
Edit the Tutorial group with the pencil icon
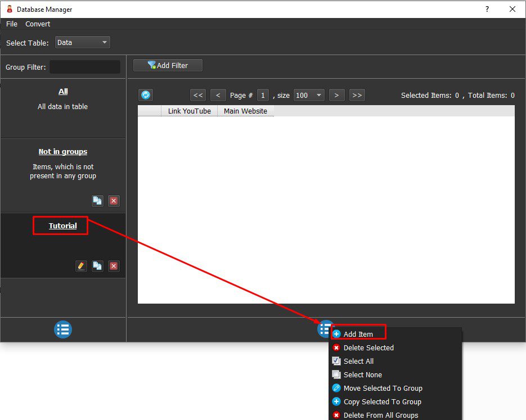[81, 266]
